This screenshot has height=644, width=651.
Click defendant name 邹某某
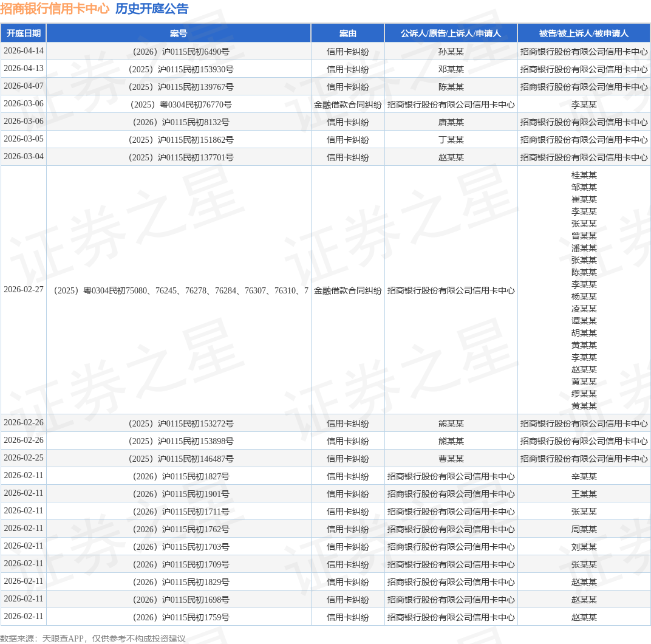584,187
